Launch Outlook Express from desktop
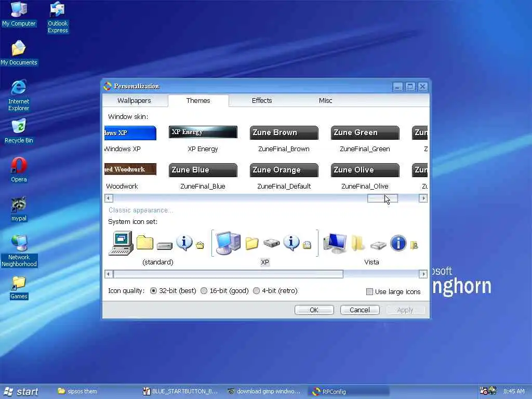Screen dimensions: 532x399 [57, 17]
